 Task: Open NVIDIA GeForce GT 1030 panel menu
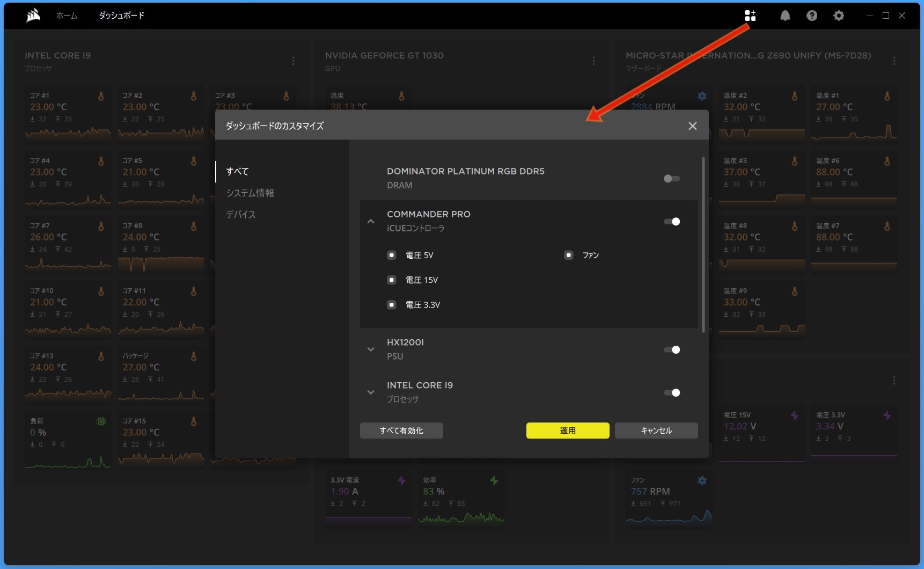point(593,61)
